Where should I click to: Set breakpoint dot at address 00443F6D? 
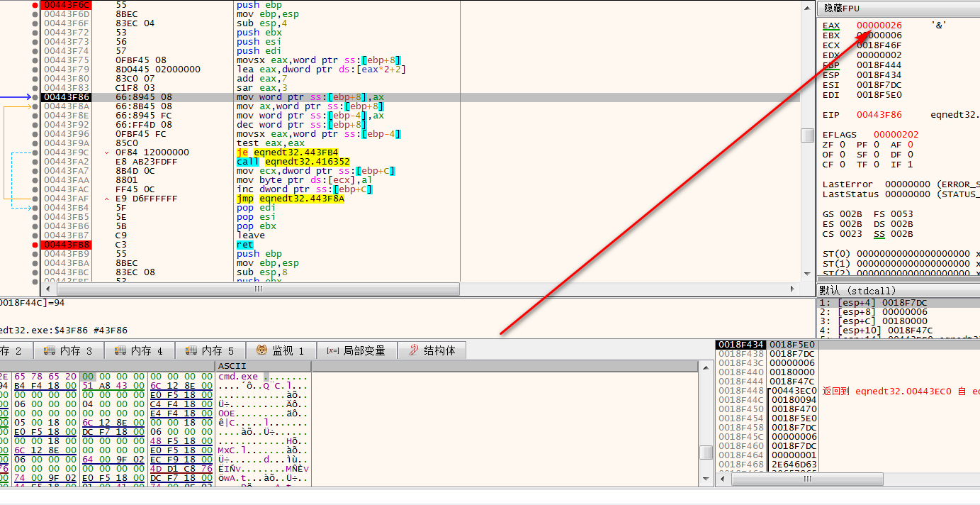click(35, 14)
